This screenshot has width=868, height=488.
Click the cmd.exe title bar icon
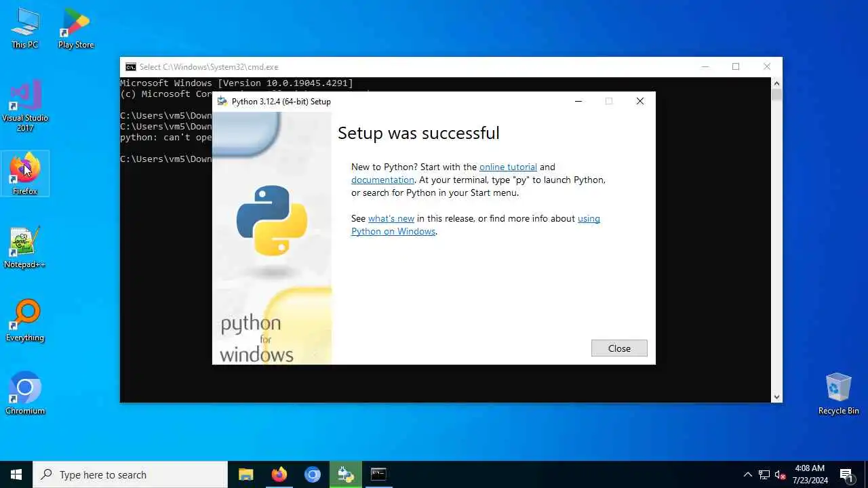click(x=130, y=67)
